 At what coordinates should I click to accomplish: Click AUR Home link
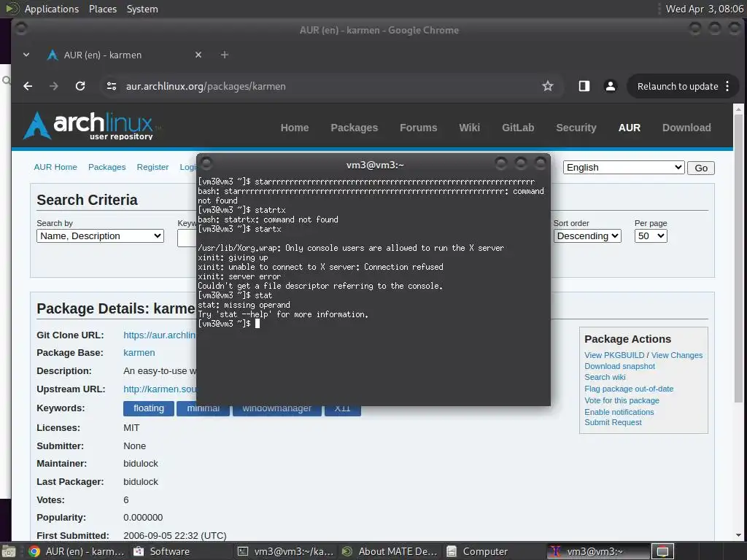pyautogui.click(x=55, y=167)
